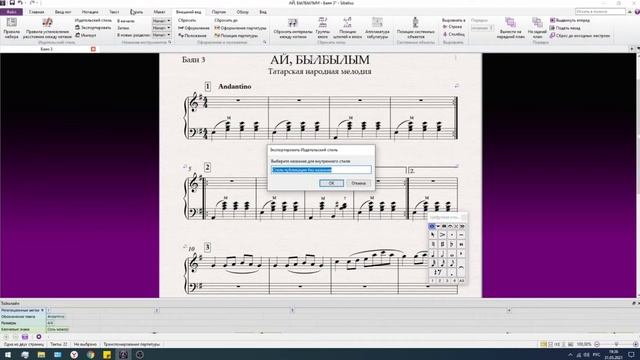Toggle voice 4 on the keypad
This screenshot has height=360, width=640.
coord(454,281)
